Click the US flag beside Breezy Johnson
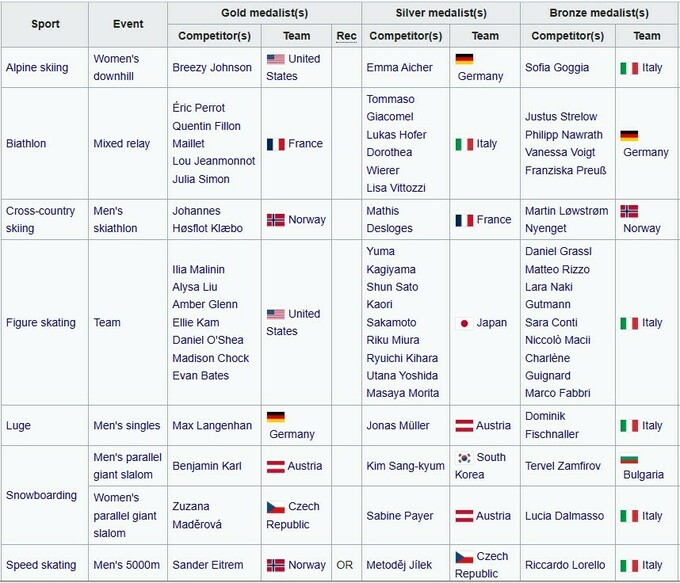This screenshot has height=583, width=680. 275,59
